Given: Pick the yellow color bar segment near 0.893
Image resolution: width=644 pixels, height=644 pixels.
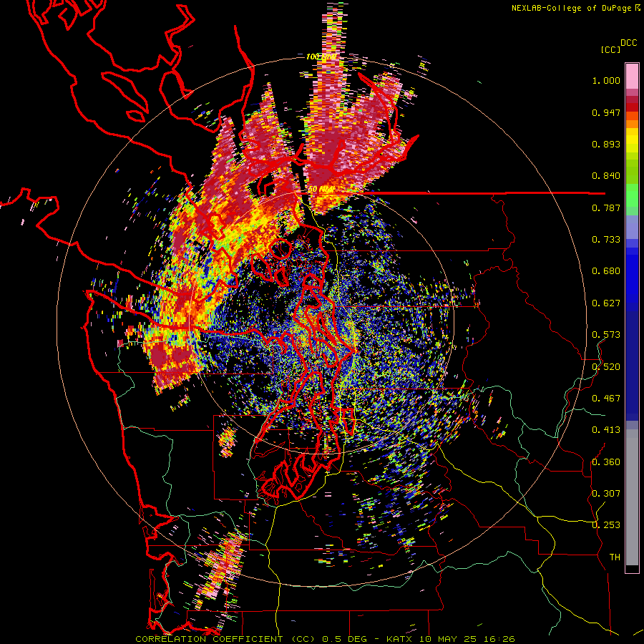Looking at the screenshot, I should (632, 140).
